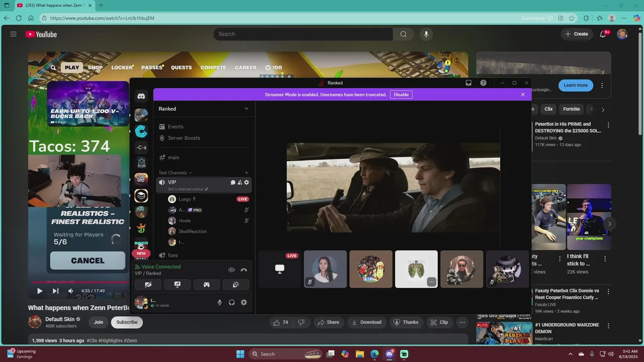Submit YouTube search magnifier button
The image size is (644, 362).
click(x=403, y=34)
